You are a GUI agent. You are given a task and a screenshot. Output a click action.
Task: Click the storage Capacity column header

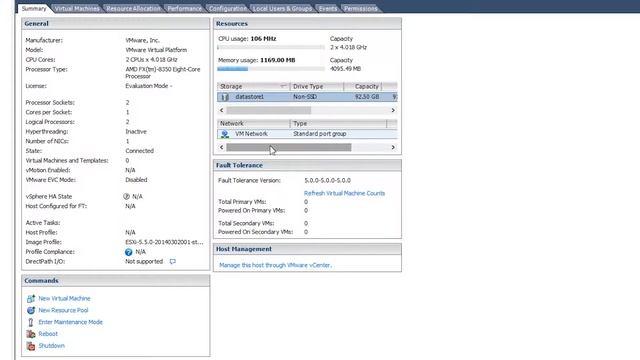pyautogui.click(x=362, y=87)
